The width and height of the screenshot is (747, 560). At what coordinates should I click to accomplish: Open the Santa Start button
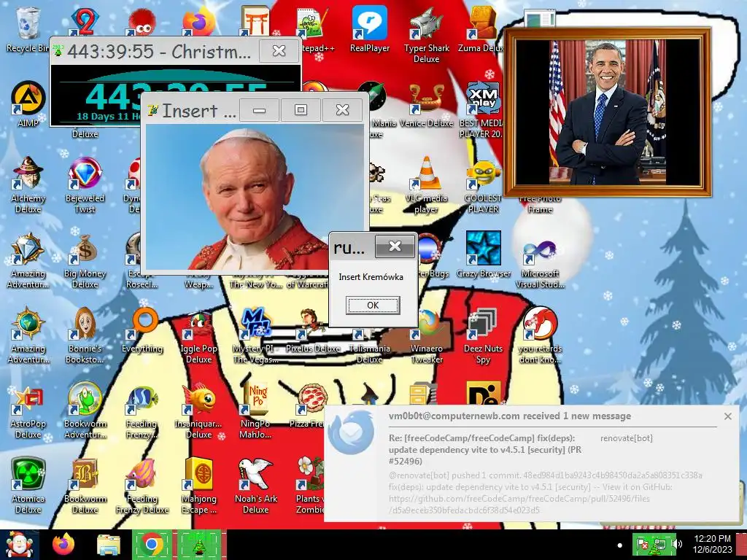click(x=20, y=544)
